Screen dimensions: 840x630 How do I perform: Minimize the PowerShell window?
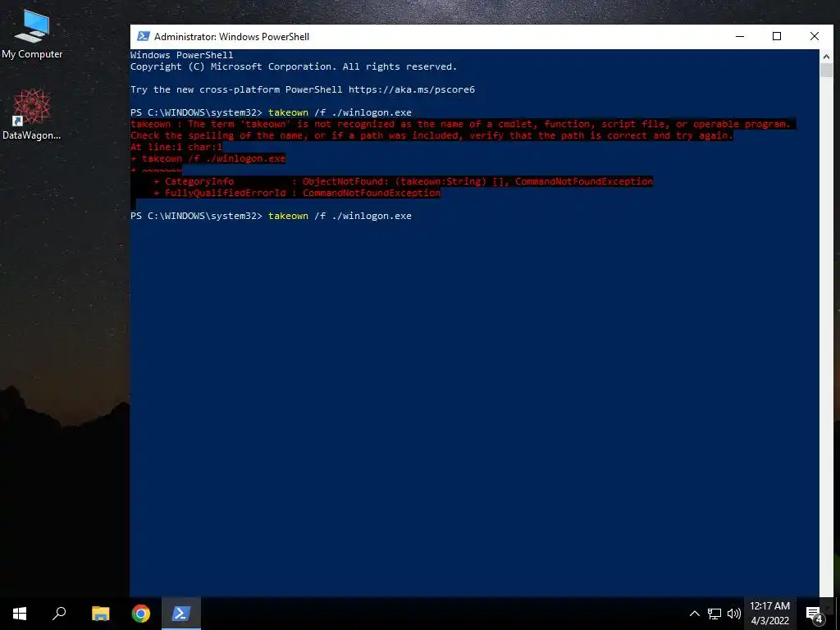pyautogui.click(x=740, y=36)
